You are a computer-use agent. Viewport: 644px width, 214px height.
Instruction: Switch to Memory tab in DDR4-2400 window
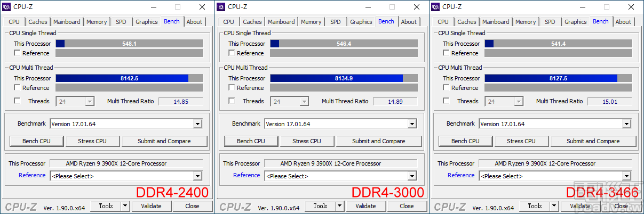(97, 22)
